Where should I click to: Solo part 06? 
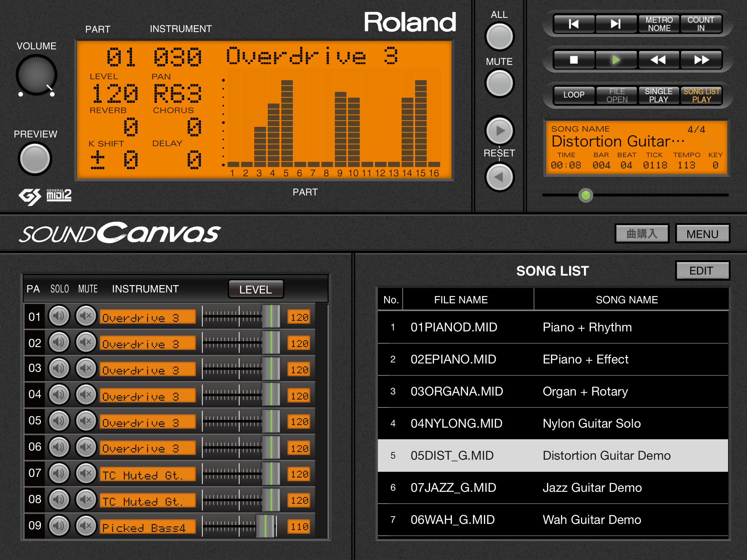(59, 447)
